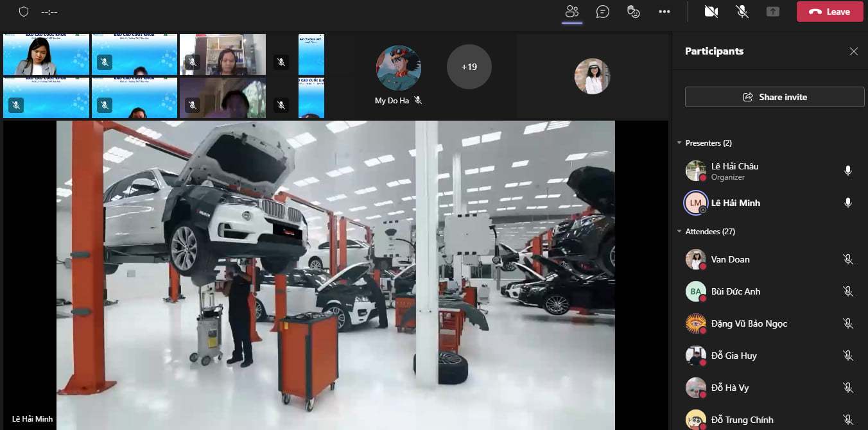Viewport: 868px width, 430px height.
Task: Open the Show participants icon
Action: pos(571,12)
